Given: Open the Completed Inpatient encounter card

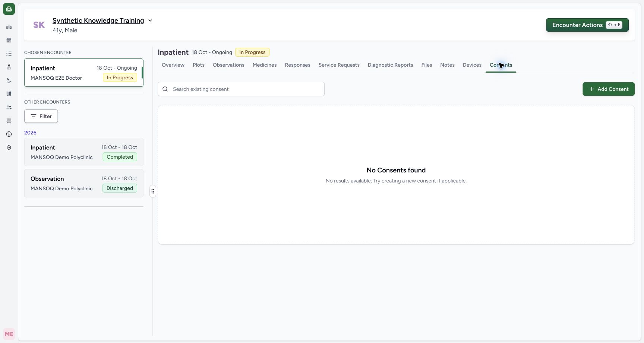Looking at the screenshot, I should pyautogui.click(x=84, y=152).
